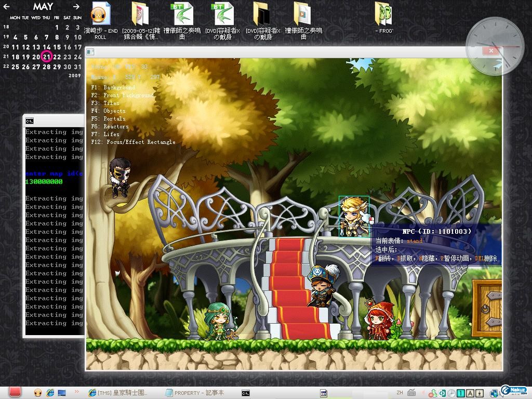Click Show Desktop icon in quick launch
The height and width of the screenshot is (399, 532).
(62, 393)
